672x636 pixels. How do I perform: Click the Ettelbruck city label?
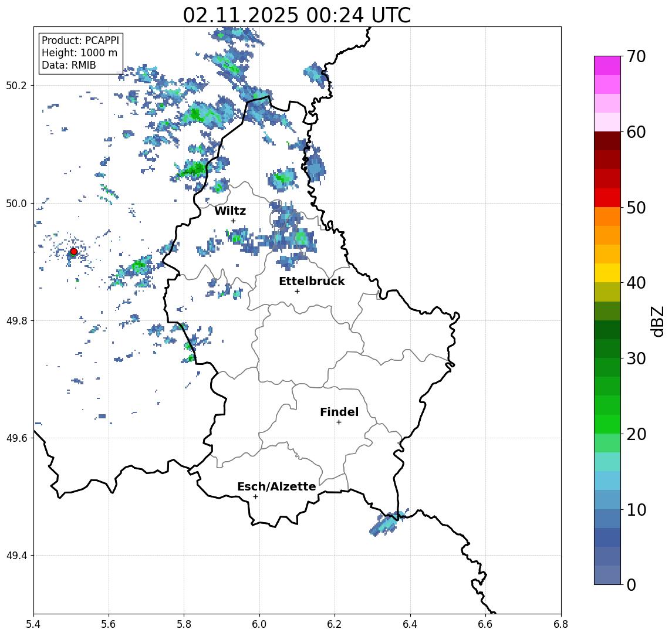point(312,281)
